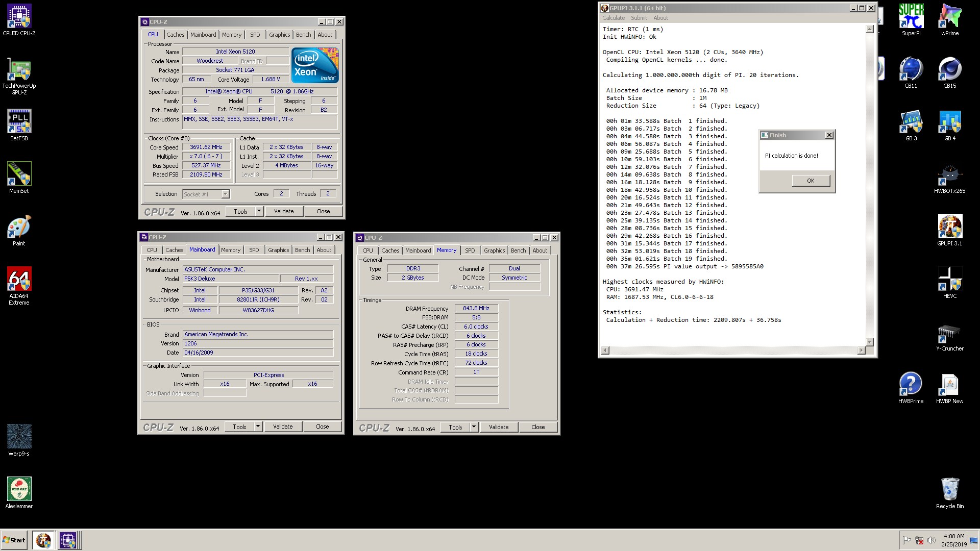Viewport: 980px width, 551px height.
Task: Click CPU-Z taskbar button
Action: 67,540
